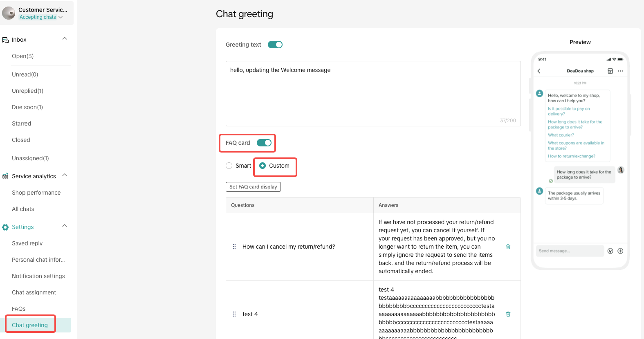
Task: Collapse the Service analytics section chevron
Action: (65, 175)
